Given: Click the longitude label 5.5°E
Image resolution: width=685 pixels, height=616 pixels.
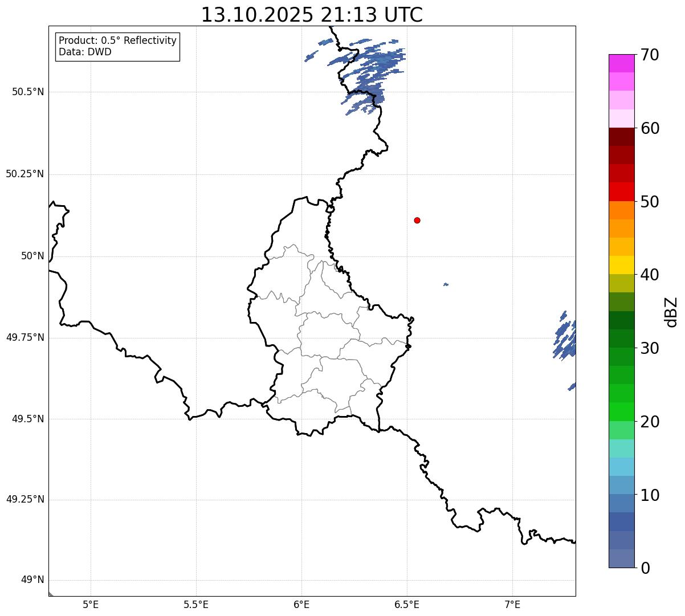Looking at the screenshot, I should coord(196,605).
